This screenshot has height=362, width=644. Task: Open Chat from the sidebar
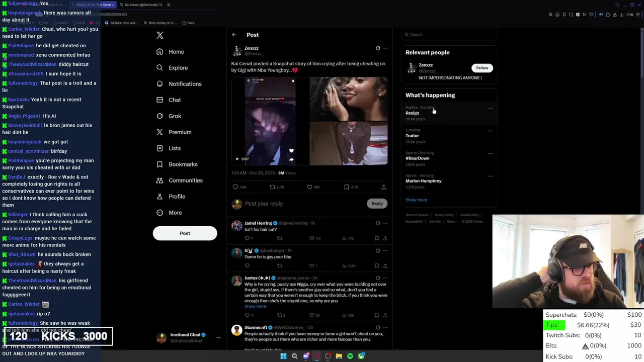(x=169, y=100)
